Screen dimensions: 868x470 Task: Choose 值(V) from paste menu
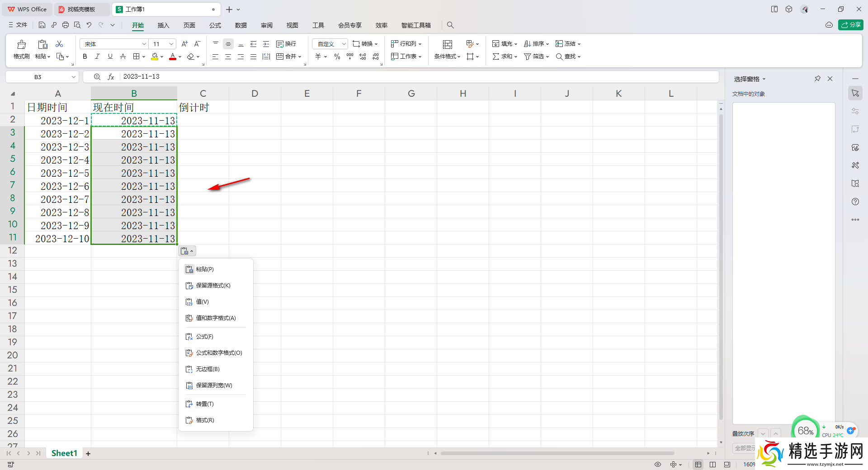pos(202,302)
